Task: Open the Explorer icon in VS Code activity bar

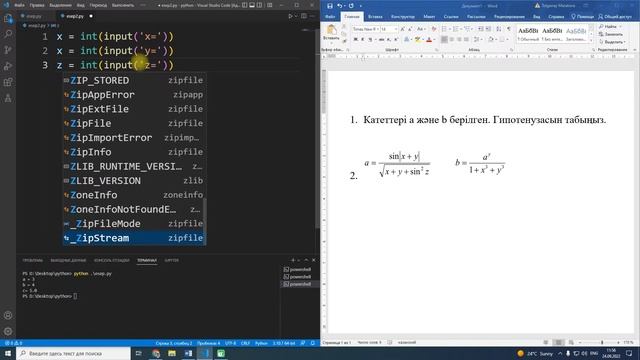Action: point(8,18)
